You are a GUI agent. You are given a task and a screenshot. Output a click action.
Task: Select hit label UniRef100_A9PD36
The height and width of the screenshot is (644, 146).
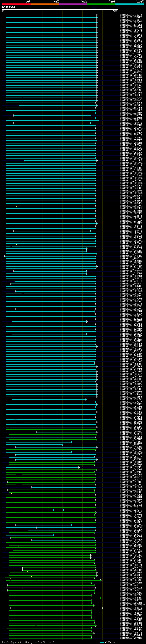131,30
